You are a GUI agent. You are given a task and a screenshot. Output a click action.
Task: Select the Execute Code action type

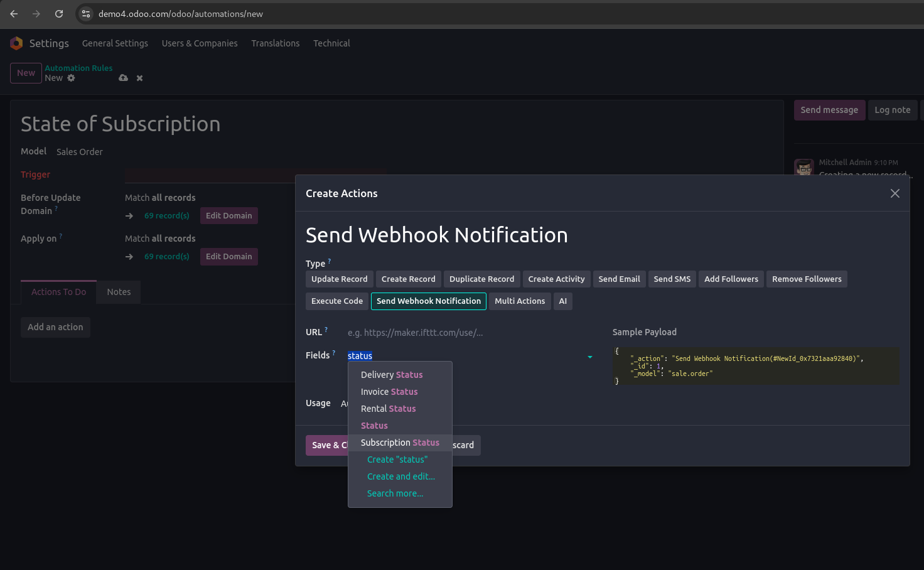click(x=336, y=301)
